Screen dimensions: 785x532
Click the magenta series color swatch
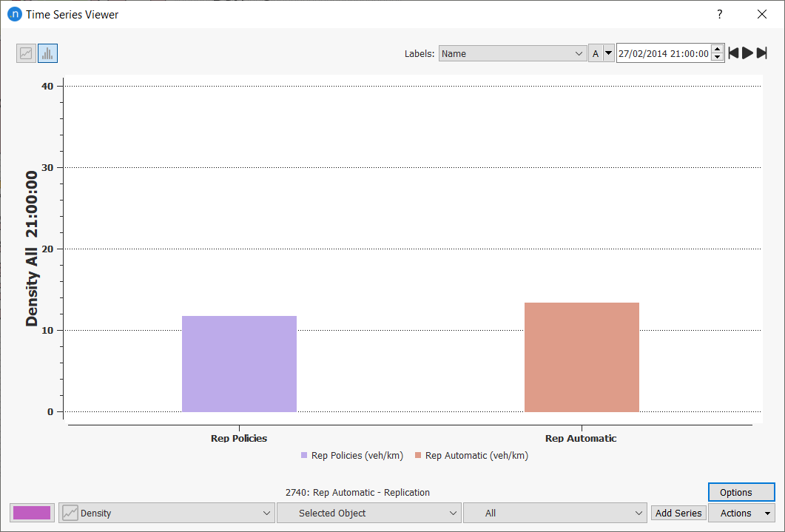pos(32,513)
